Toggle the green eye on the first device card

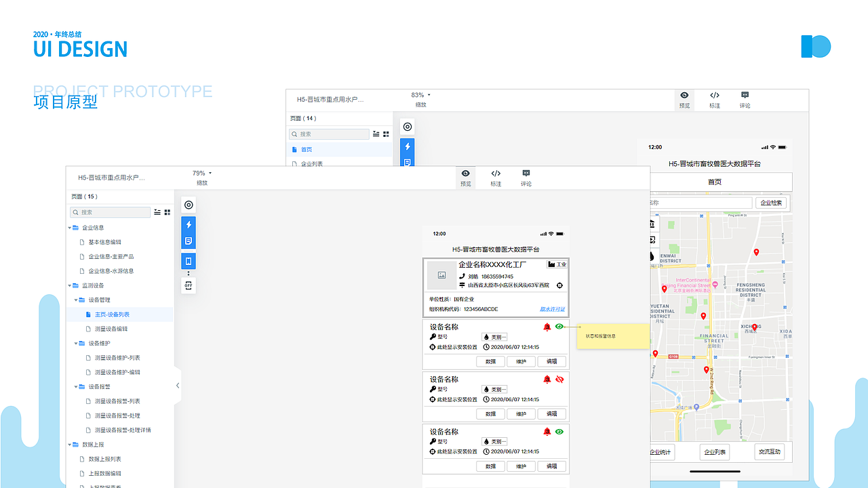click(x=559, y=327)
